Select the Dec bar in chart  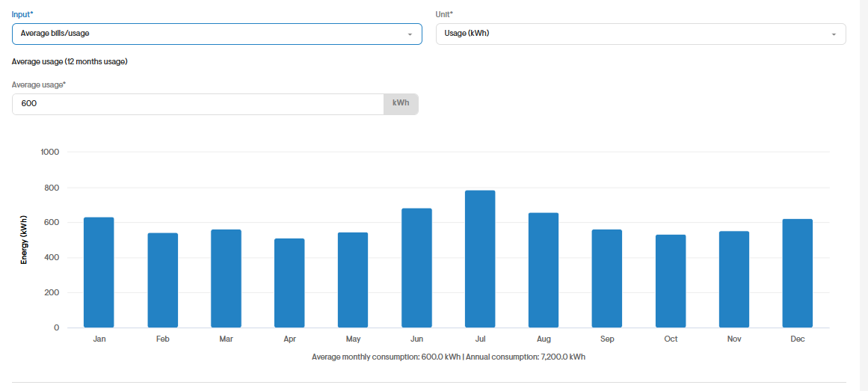point(798,273)
